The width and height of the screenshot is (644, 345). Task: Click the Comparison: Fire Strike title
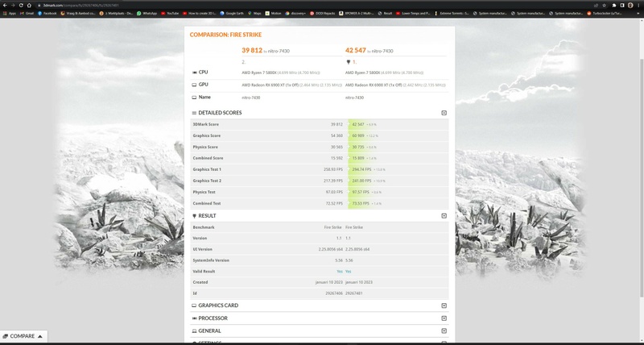coord(225,35)
